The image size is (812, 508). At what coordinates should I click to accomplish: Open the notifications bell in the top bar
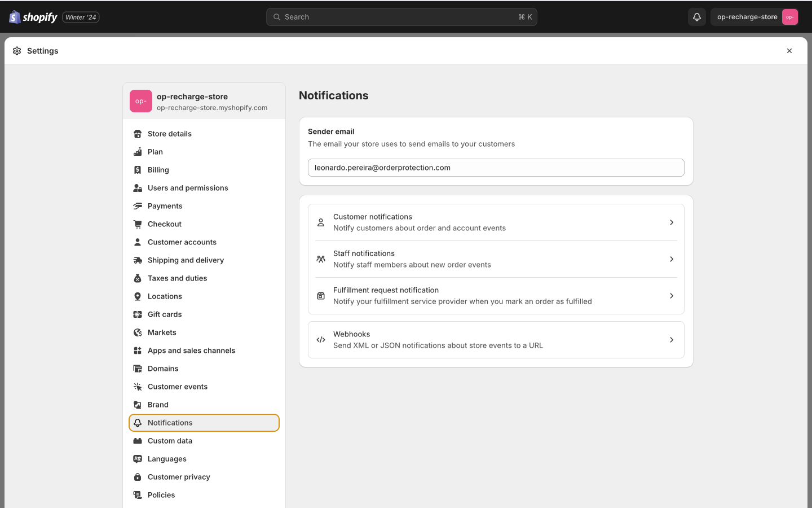pyautogui.click(x=697, y=17)
